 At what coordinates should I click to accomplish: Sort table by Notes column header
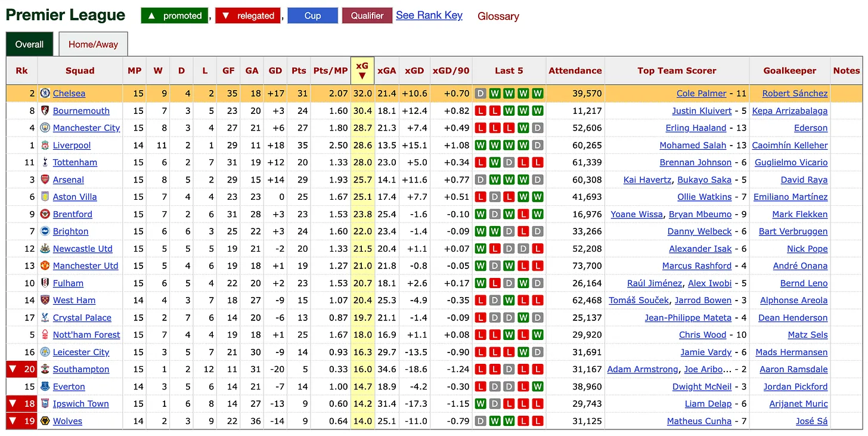847,70
